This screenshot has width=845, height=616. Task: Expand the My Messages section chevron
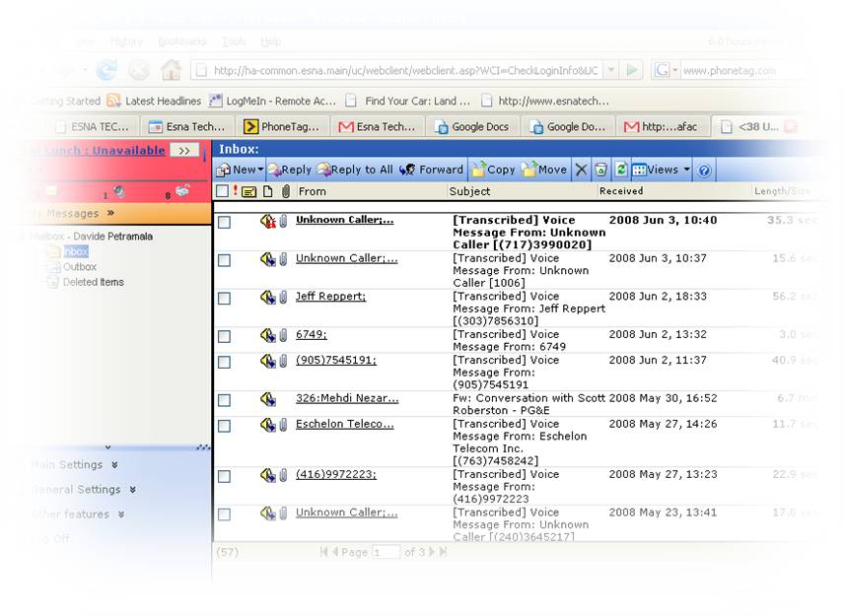coord(110,213)
